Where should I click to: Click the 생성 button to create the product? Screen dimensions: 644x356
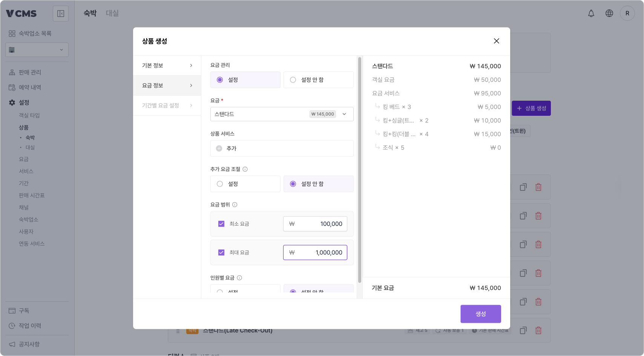(x=480, y=313)
